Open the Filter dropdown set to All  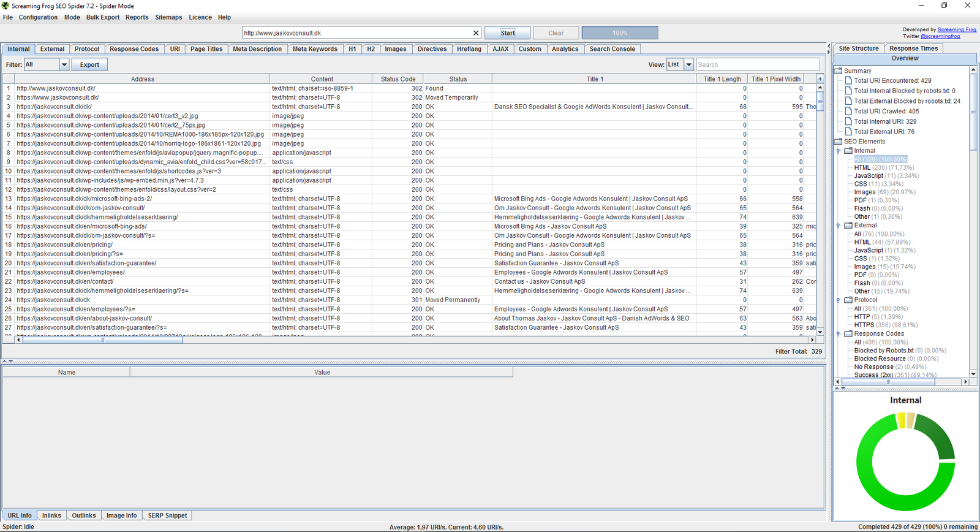[64, 64]
